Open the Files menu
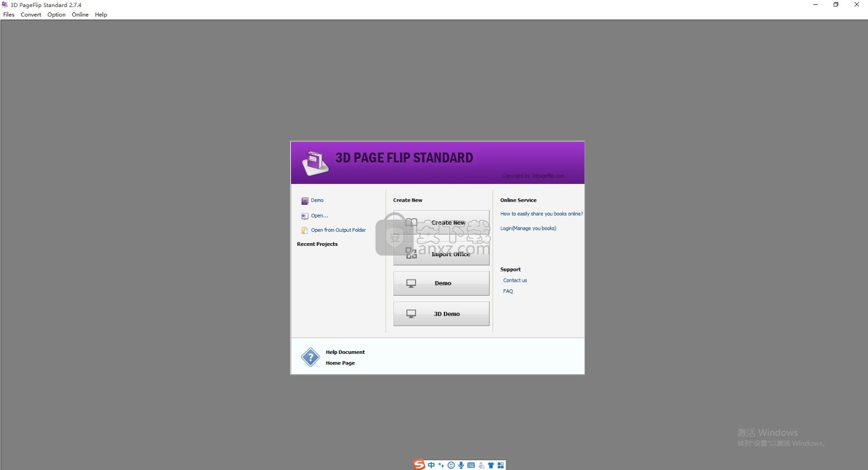 pyautogui.click(x=9, y=15)
